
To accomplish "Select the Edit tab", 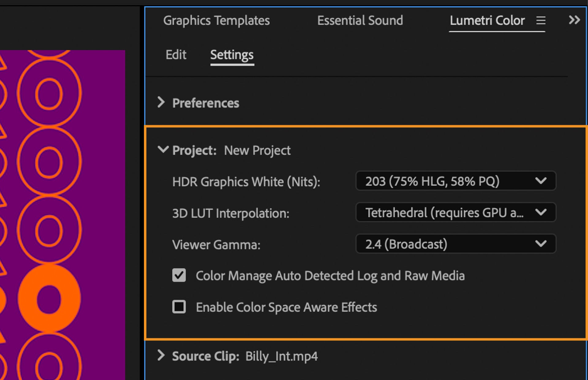I will [x=176, y=55].
